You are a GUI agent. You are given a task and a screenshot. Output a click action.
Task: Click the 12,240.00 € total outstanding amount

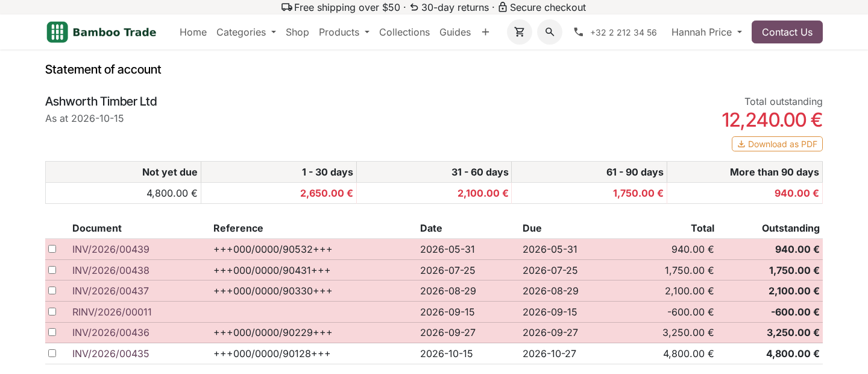[772, 120]
